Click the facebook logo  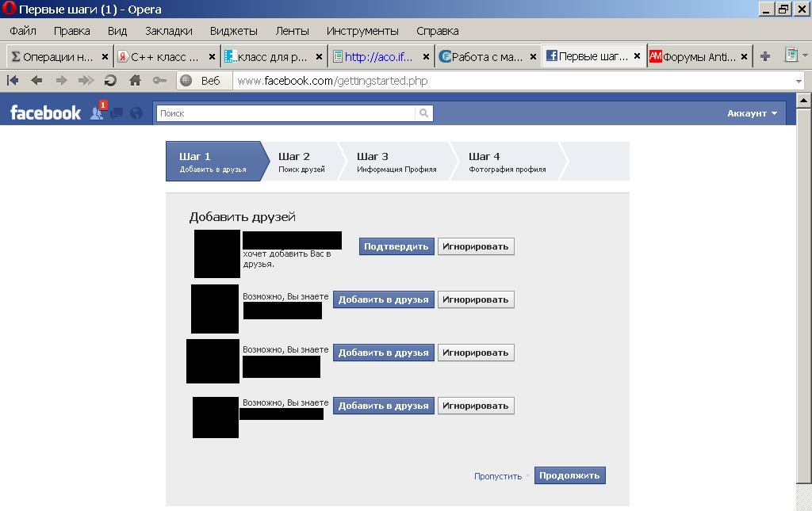pyautogui.click(x=45, y=112)
